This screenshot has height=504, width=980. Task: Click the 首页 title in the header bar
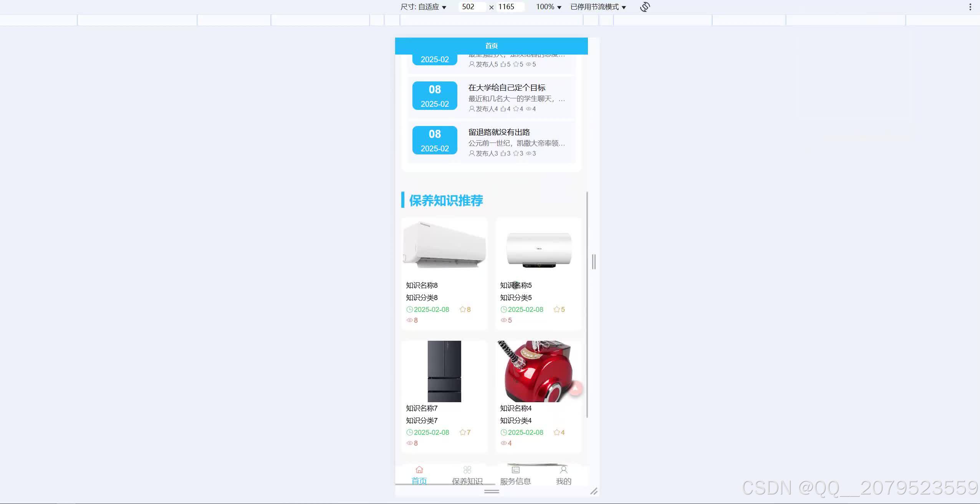tap(492, 46)
